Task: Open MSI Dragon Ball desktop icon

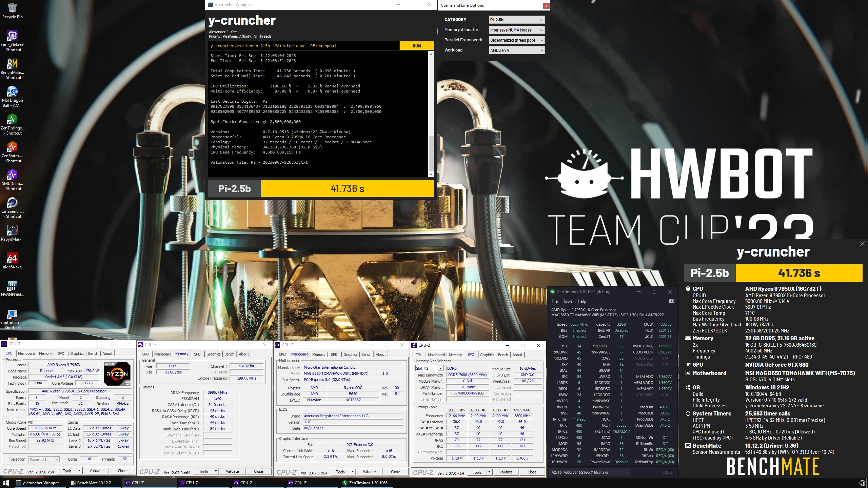Action: coord(12,97)
